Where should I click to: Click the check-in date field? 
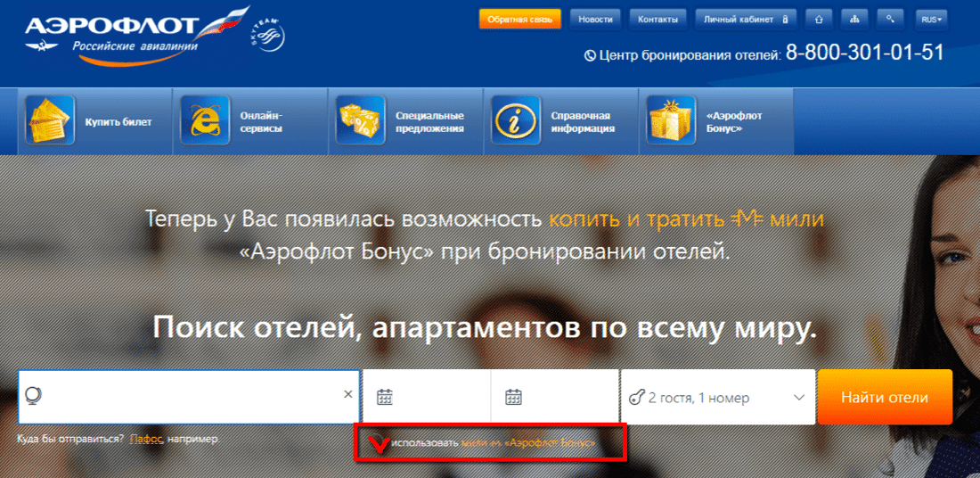(x=427, y=397)
